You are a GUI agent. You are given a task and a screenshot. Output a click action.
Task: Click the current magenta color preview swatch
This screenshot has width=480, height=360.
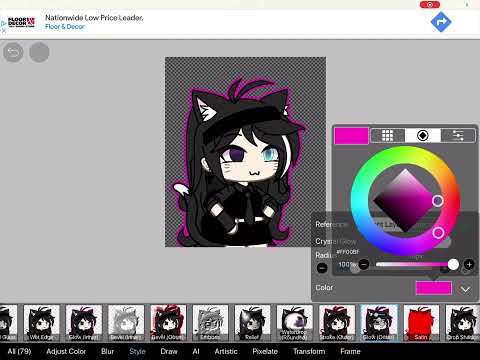coord(351,136)
